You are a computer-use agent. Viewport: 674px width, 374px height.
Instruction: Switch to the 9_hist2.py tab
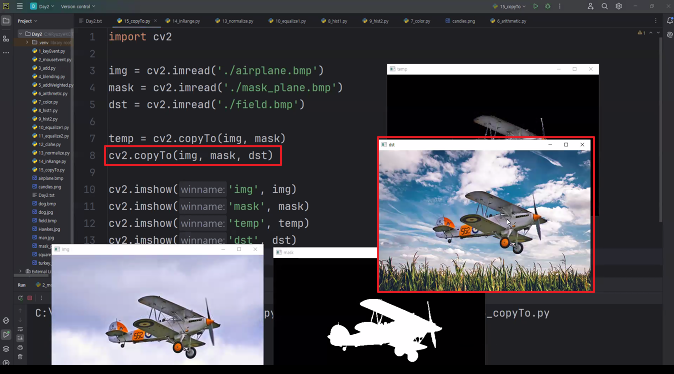coord(375,21)
